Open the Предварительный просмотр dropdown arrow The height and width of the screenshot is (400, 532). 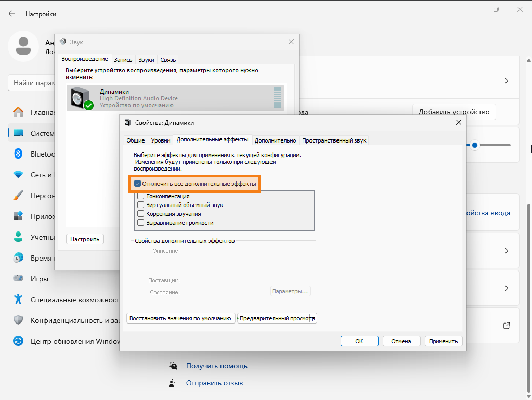coord(313,318)
